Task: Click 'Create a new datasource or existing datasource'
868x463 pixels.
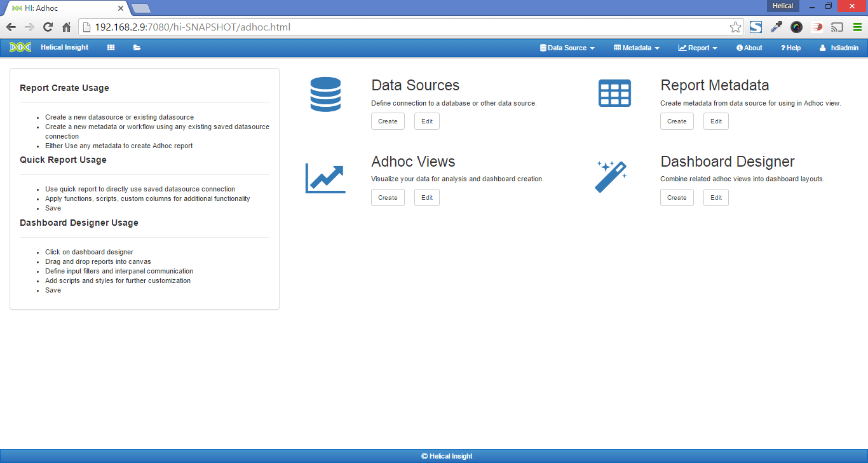Action: click(119, 117)
